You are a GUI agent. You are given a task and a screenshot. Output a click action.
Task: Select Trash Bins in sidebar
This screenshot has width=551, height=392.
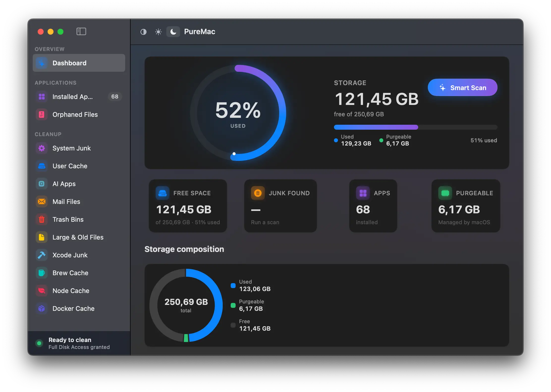[x=79, y=219]
